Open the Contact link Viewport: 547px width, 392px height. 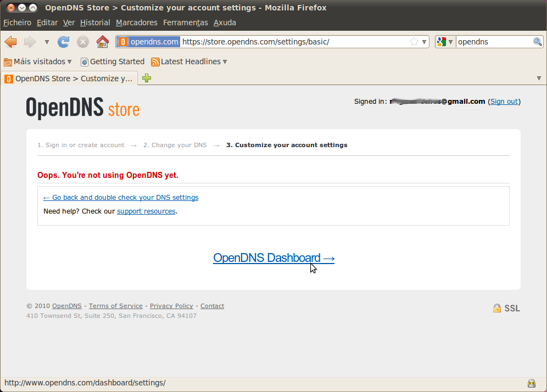coord(212,306)
